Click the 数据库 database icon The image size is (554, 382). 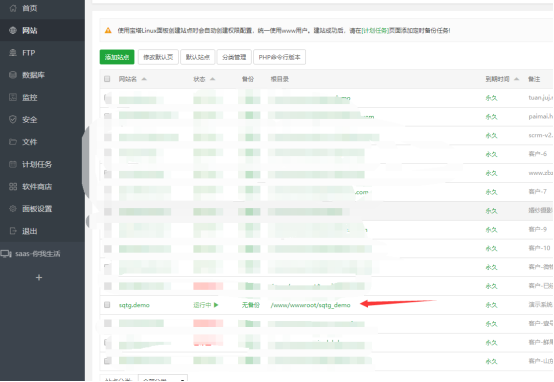[x=13, y=75]
